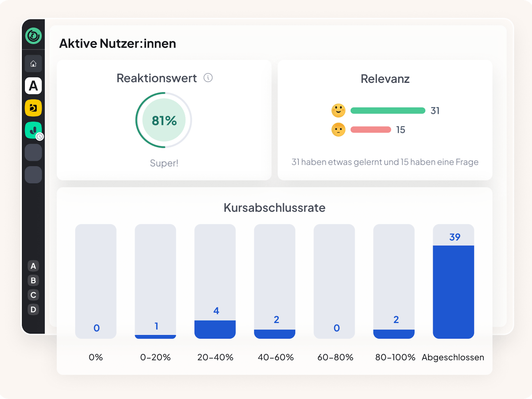Image resolution: width=532 pixels, height=399 pixels.
Task: Select the white A workspace icon
Action: [33, 86]
